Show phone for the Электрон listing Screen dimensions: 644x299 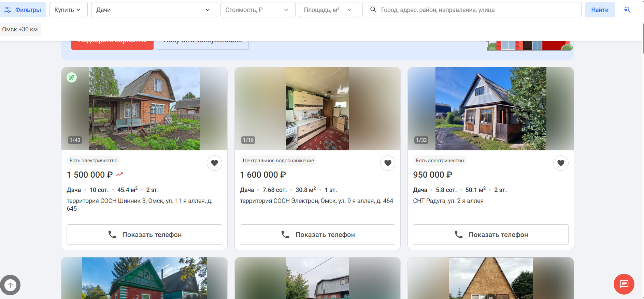tap(317, 235)
